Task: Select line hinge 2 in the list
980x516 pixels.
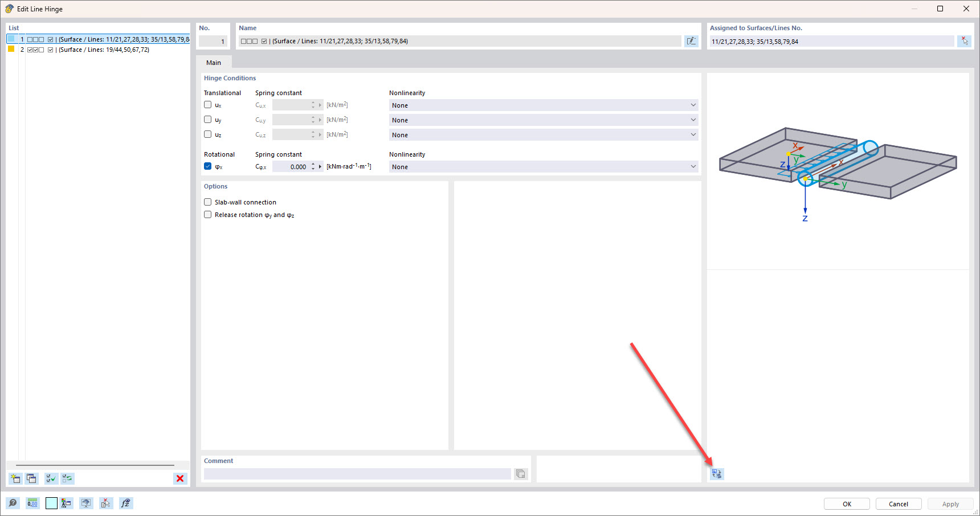Action: (x=103, y=50)
